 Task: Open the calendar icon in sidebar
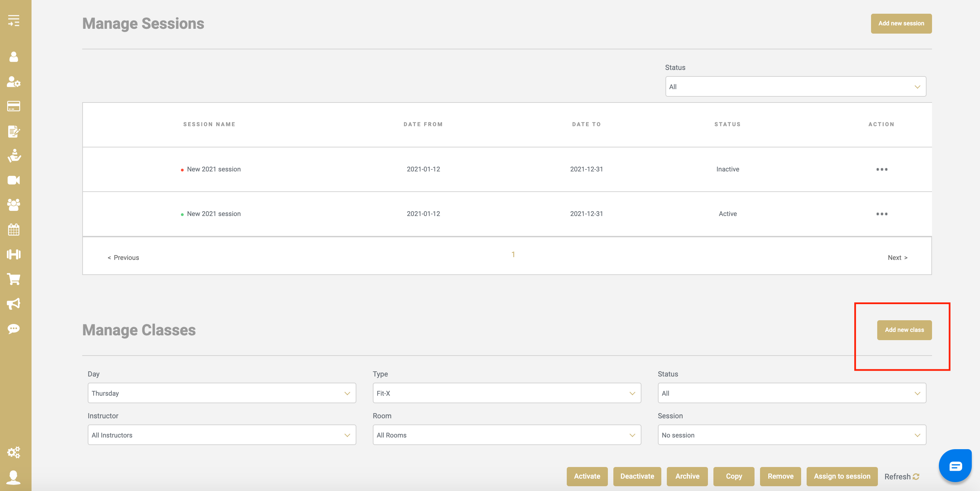[14, 229]
